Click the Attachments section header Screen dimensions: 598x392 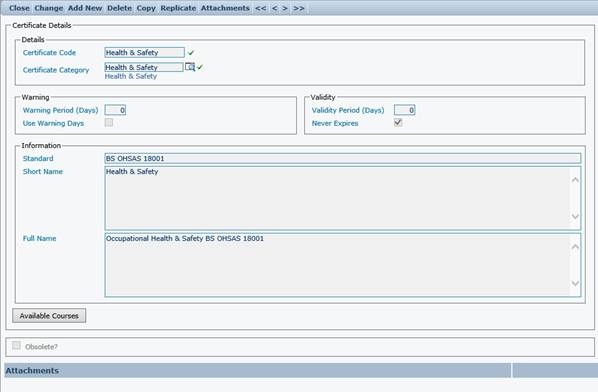[32, 371]
